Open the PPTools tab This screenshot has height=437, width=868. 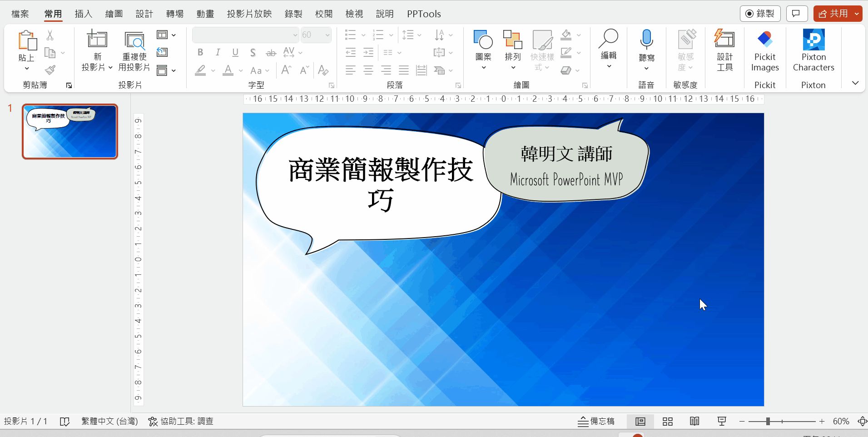click(x=424, y=14)
